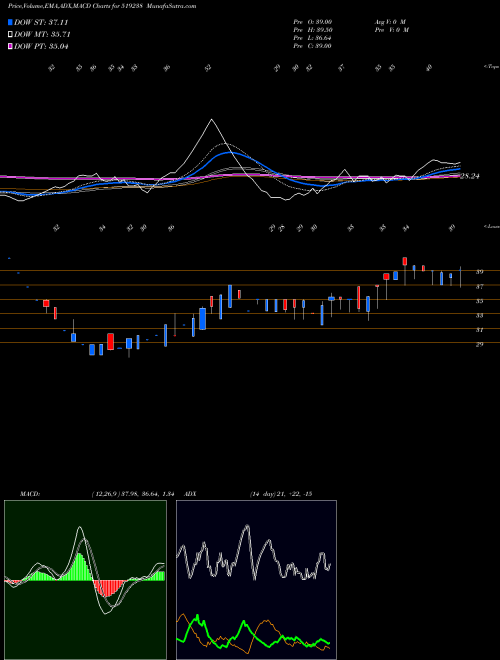Image resolution: width=500 pixels, height=660 pixels.
Task: Click the 37 price axis label
Action: coord(479,287)
